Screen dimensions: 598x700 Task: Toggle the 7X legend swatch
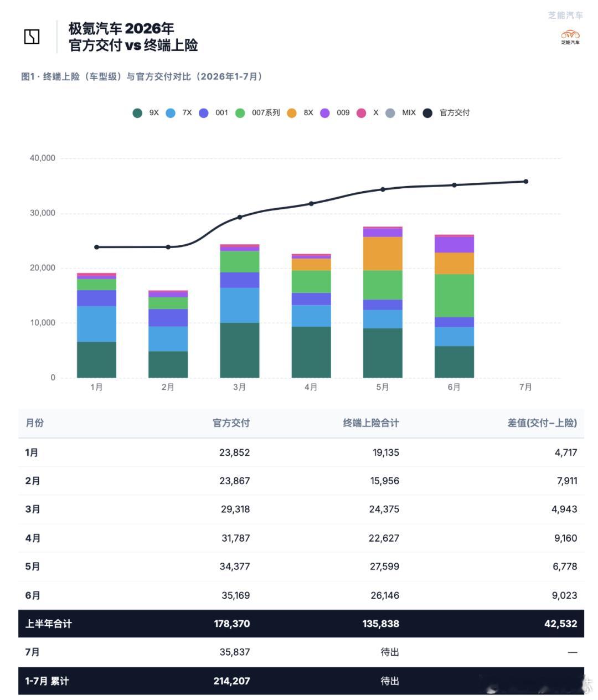[x=171, y=113]
